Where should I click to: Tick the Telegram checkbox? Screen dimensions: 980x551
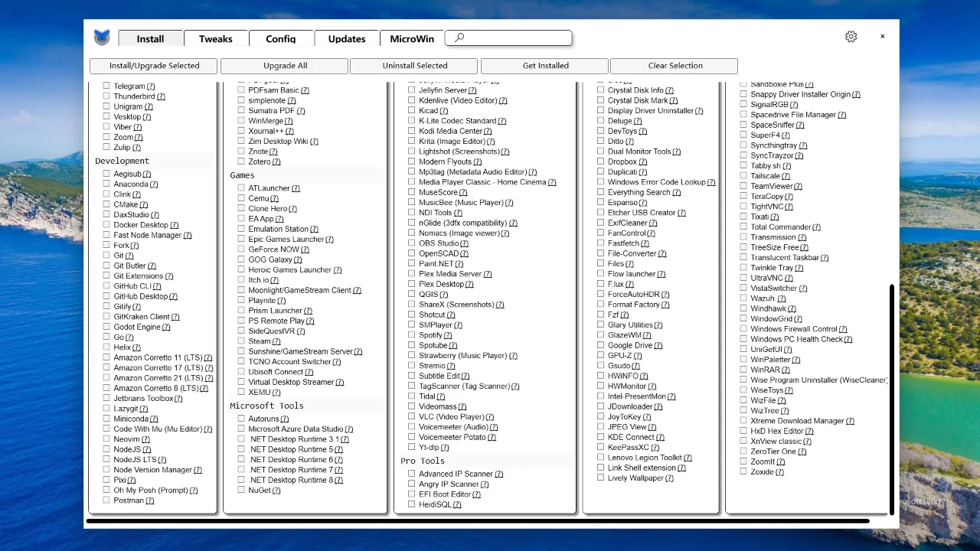coord(106,86)
